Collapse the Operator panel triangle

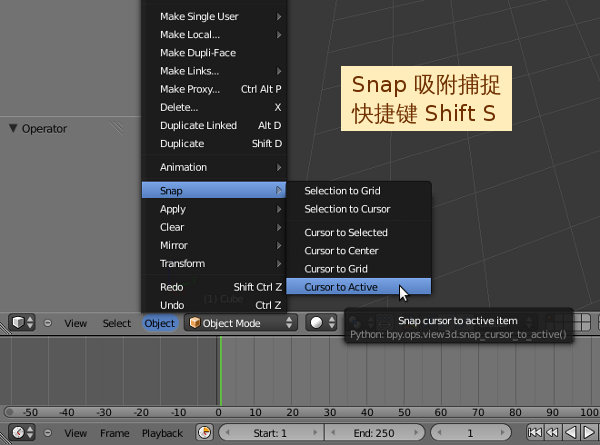pos(13,128)
